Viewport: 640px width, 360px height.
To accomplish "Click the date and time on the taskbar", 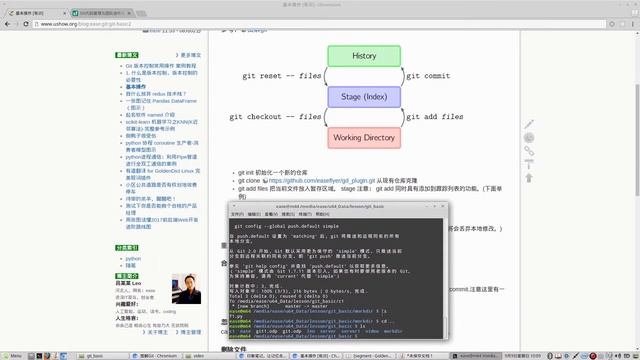I will tap(523, 356).
